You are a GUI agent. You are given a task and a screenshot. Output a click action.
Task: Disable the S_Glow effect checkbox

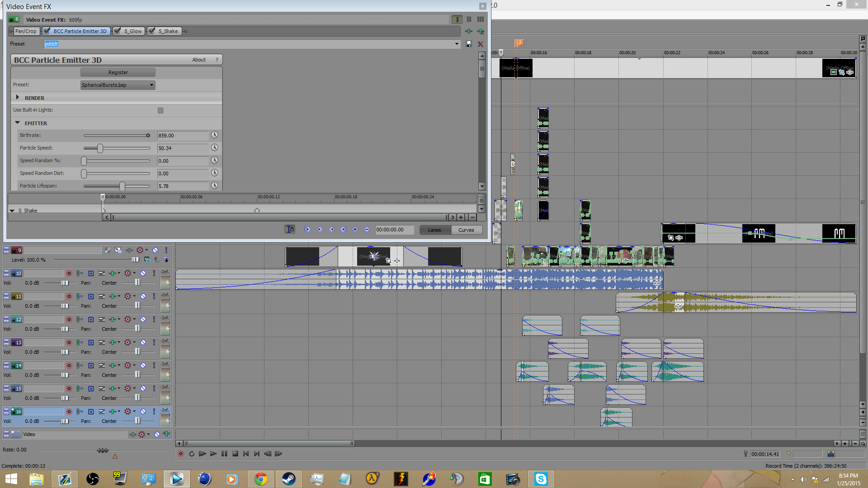118,31
